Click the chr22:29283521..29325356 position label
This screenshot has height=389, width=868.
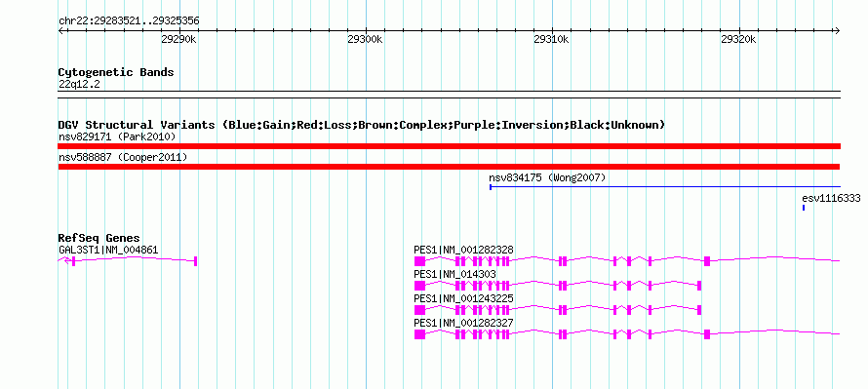[129, 21]
